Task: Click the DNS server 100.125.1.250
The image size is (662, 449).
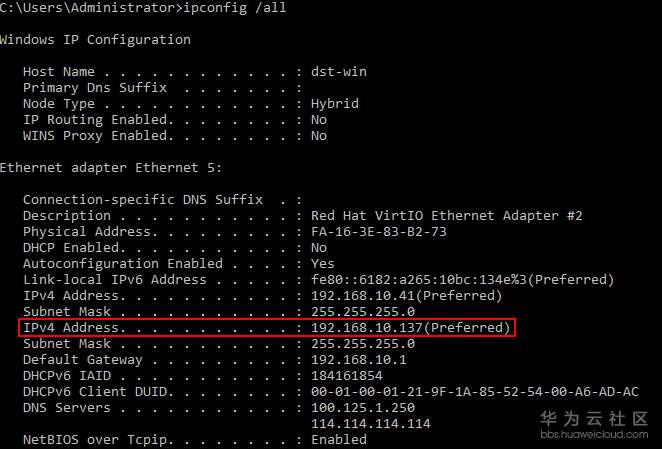Action: (x=363, y=408)
